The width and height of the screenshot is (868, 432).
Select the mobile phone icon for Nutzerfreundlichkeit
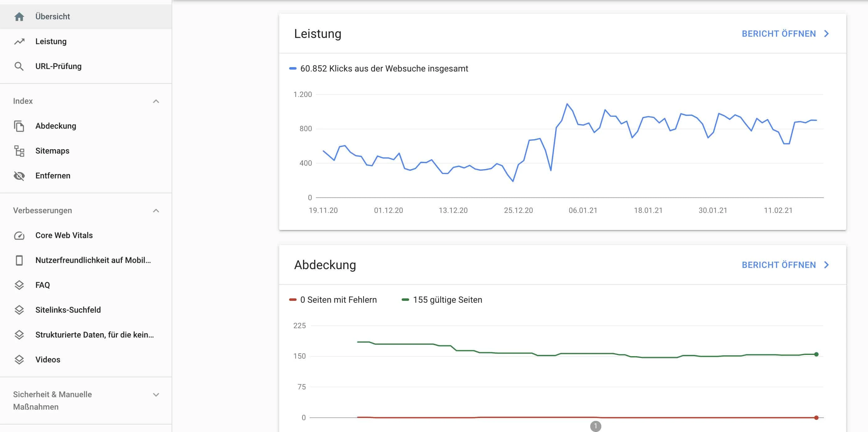19,260
